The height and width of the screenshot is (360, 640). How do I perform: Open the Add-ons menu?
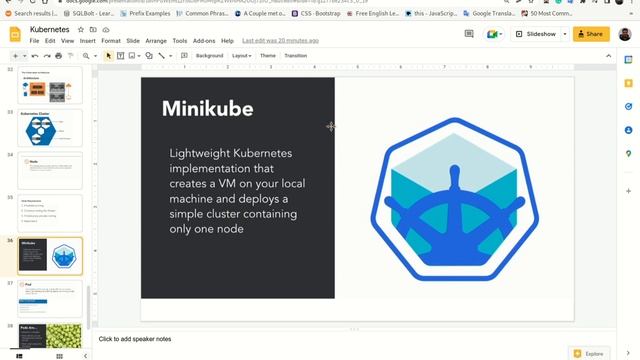[x=204, y=41]
